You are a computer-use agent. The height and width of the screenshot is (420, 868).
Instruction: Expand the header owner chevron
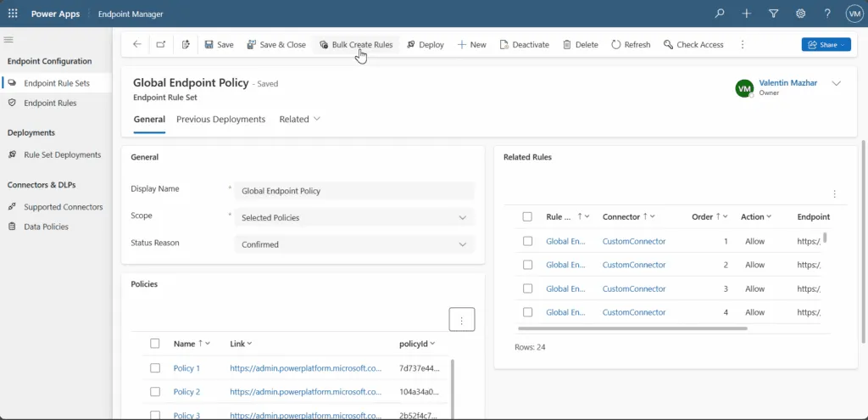[x=837, y=84]
